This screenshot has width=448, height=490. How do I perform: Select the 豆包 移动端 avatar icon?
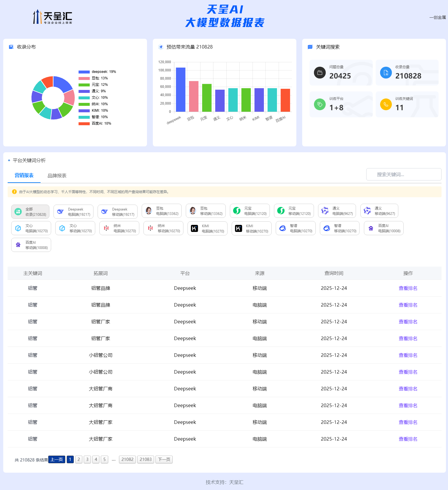click(x=193, y=211)
